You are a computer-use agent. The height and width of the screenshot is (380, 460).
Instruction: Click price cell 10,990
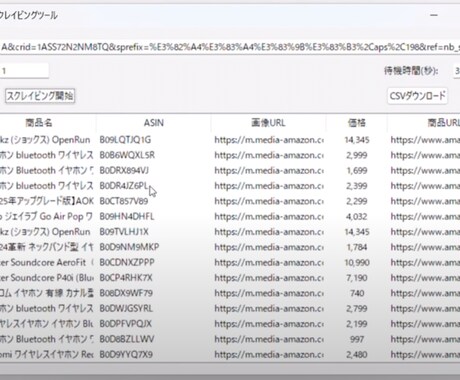357,262
